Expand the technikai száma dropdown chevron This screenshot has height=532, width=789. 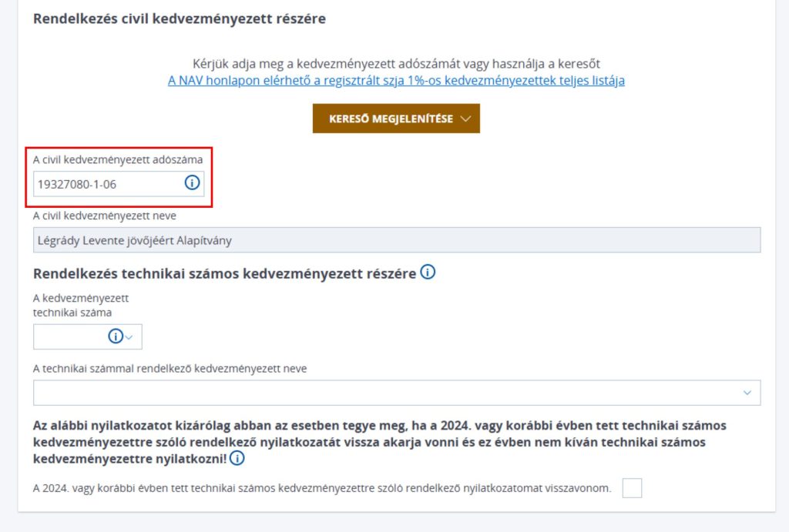tap(129, 337)
